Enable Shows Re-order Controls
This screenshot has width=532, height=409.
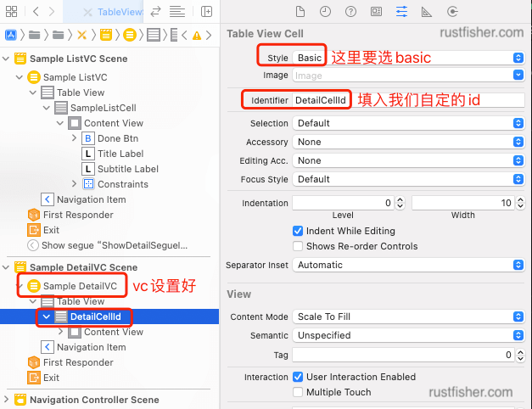pyautogui.click(x=298, y=246)
